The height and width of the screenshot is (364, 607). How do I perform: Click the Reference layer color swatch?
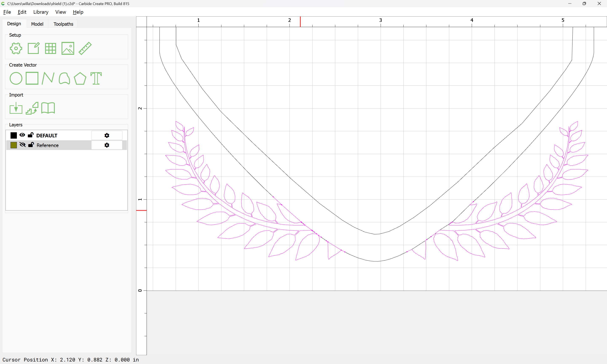coord(14,145)
